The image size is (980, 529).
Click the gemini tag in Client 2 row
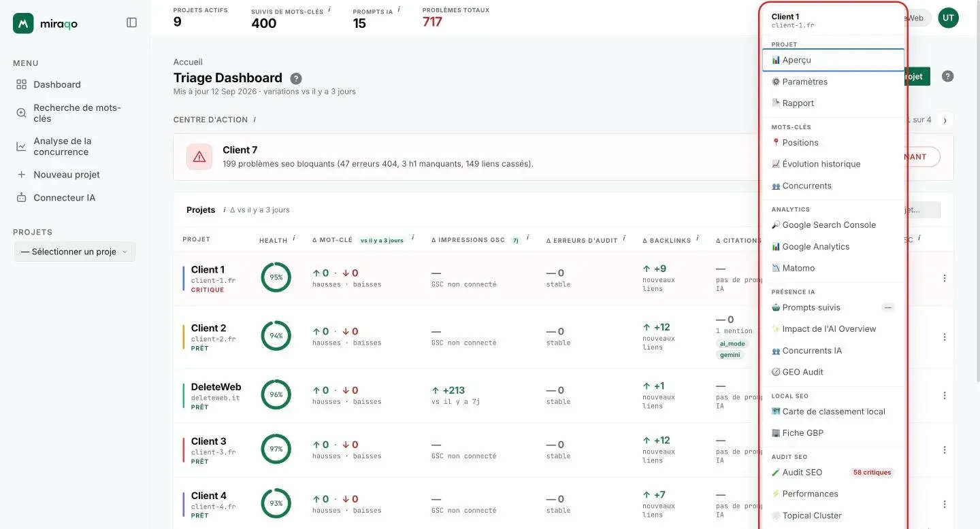[730, 355]
